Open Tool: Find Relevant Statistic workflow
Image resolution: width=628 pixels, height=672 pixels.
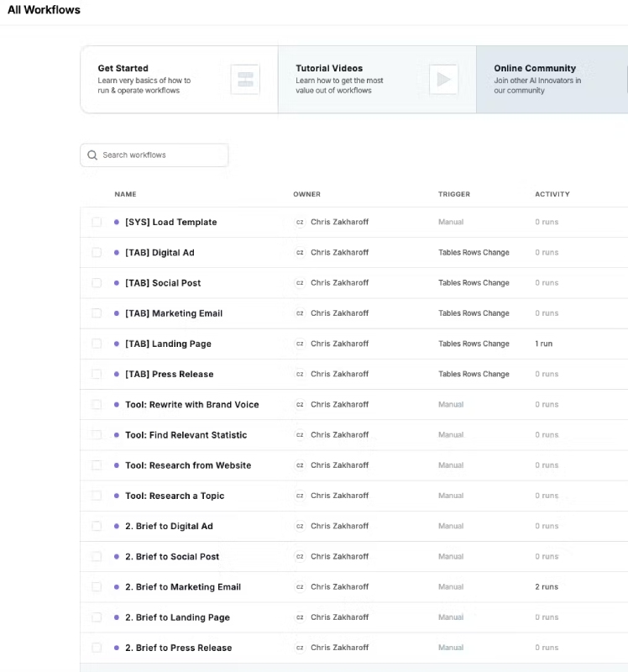[186, 435]
